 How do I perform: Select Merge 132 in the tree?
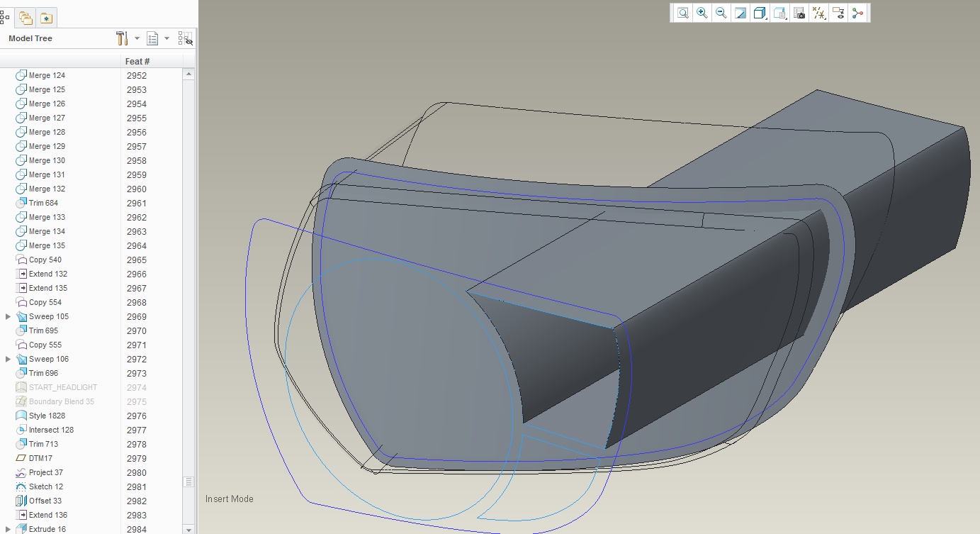tap(47, 189)
